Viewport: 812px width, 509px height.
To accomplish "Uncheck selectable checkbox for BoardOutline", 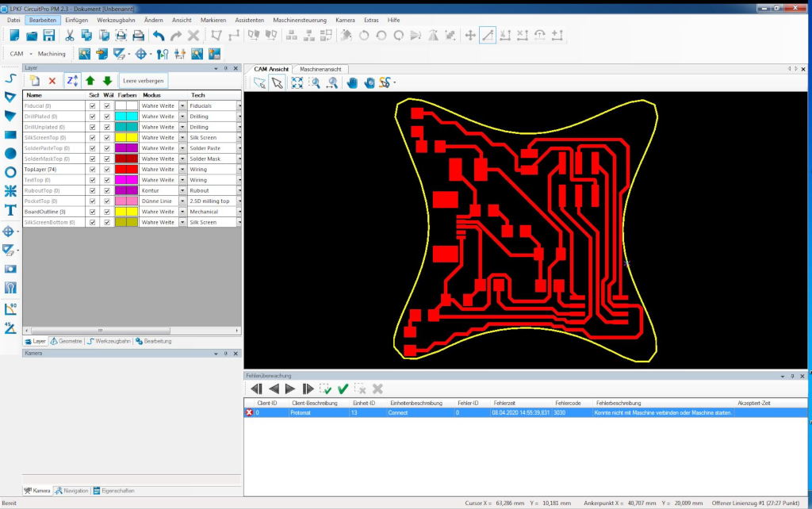I will [107, 212].
